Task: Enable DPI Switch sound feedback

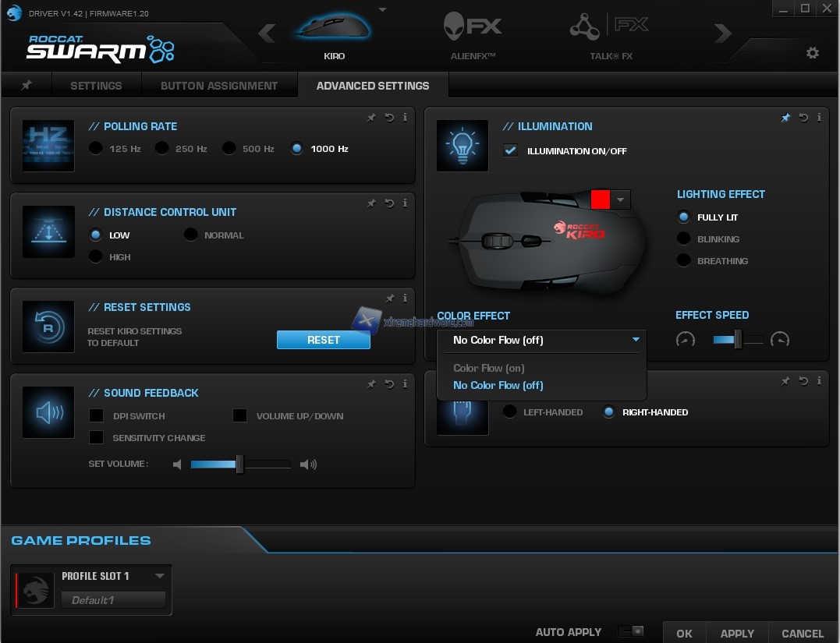Action: pos(97,416)
